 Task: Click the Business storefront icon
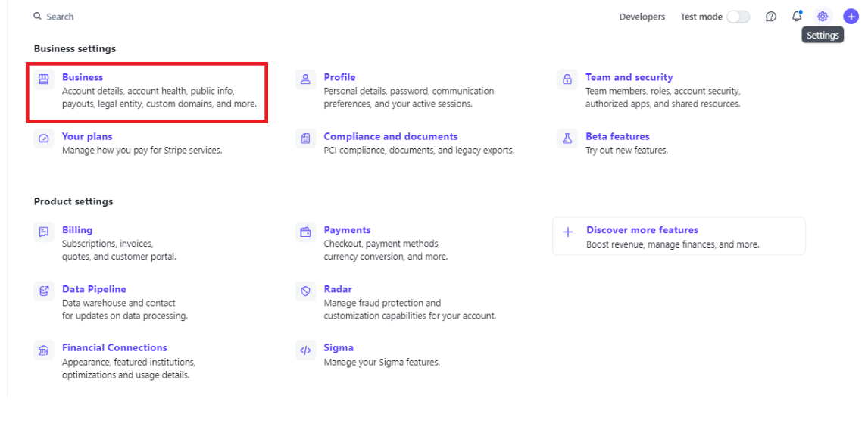click(44, 79)
